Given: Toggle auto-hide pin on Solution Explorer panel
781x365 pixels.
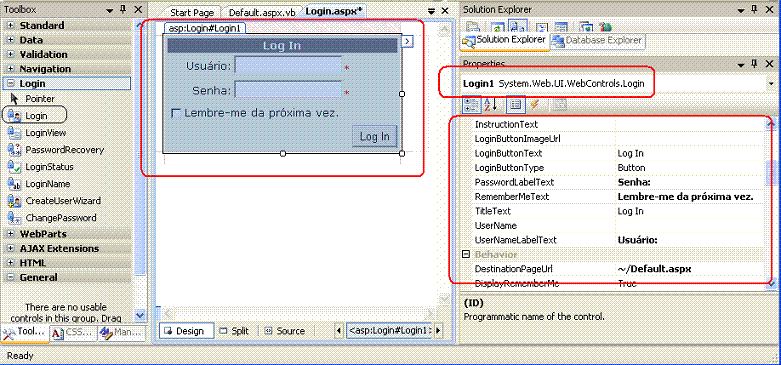Looking at the screenshot, I should 754,9.
